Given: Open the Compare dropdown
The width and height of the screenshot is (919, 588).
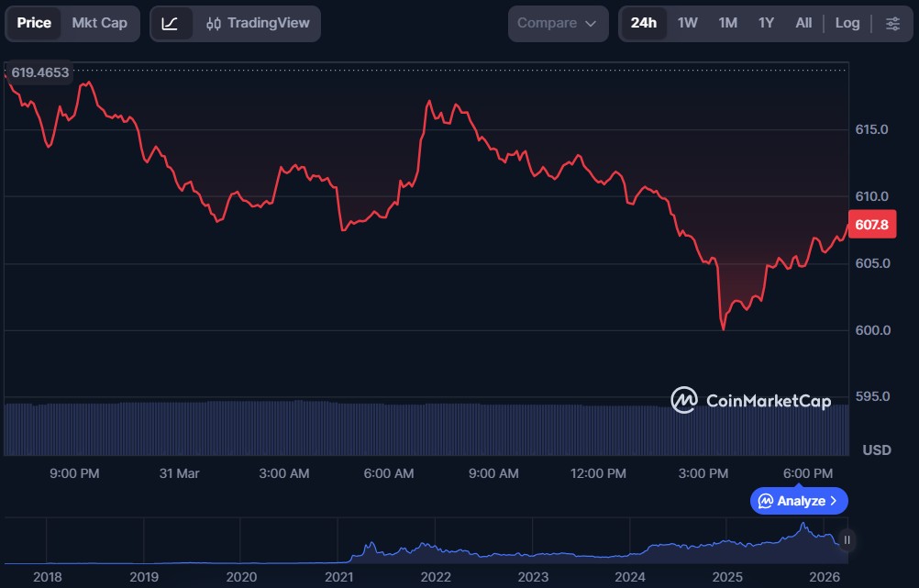Looking at the screenshot, I should pyautogui.click(x=558, y=23).
